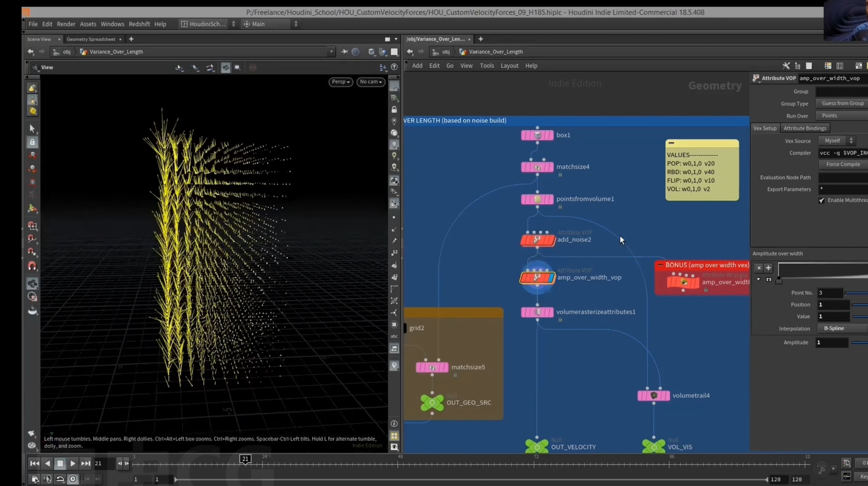This screenshot has height=486, width=868.
Task: Open viewport help question-mark icon
Action: (394, 67)
